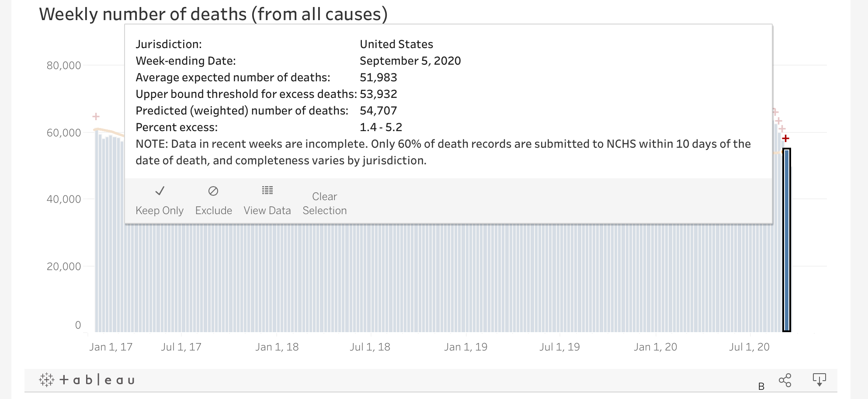Click the 20,000 y-axis label
The image size is (868, 399).
click(x=64, y=267)
